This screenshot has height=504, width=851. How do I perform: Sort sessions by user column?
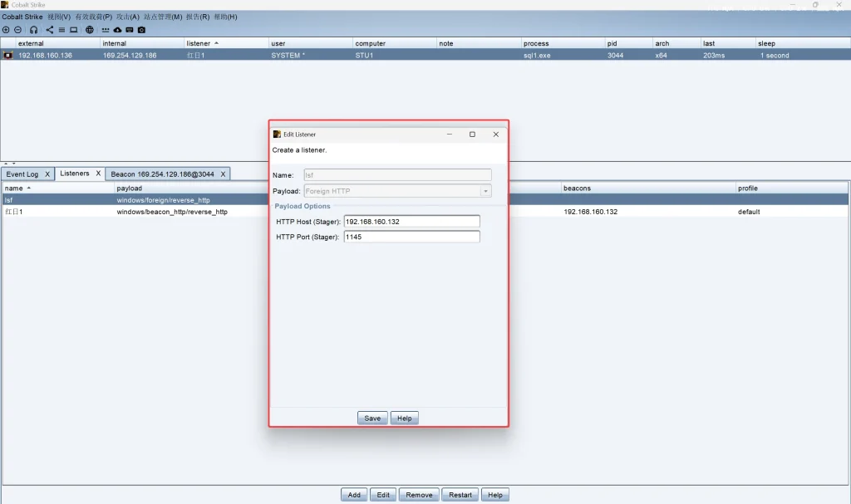(311, 43)
